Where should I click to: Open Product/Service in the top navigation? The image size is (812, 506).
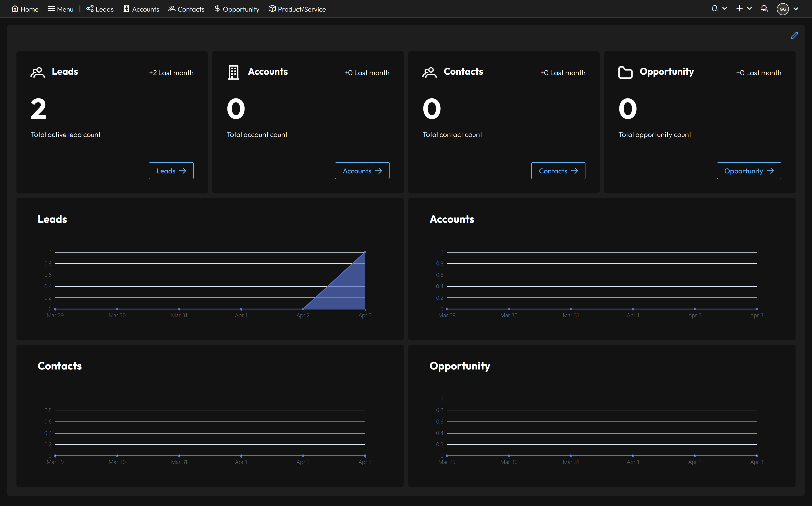(297, 9)
